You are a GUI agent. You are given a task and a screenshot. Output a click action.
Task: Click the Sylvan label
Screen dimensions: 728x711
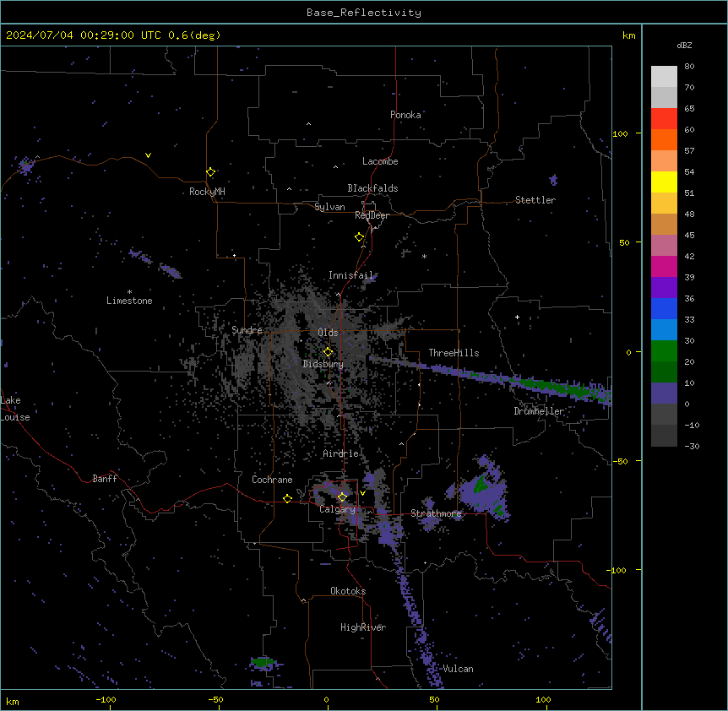tap(329, 207)
